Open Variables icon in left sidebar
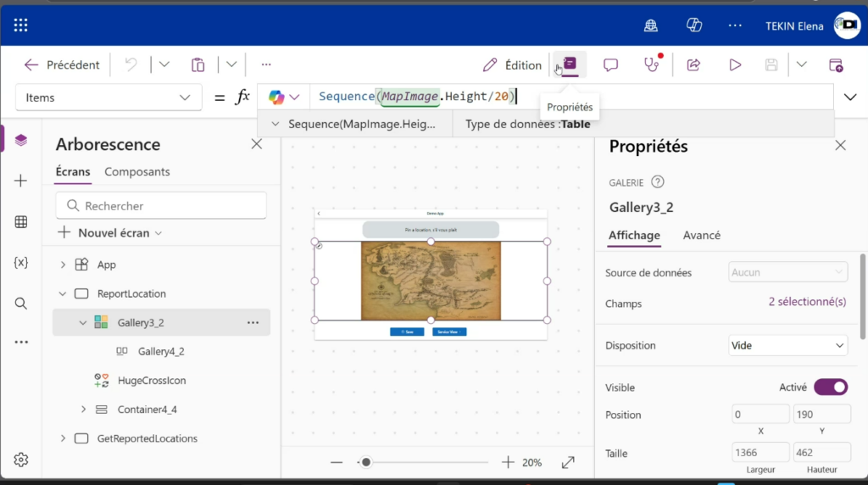 [21, 263]
